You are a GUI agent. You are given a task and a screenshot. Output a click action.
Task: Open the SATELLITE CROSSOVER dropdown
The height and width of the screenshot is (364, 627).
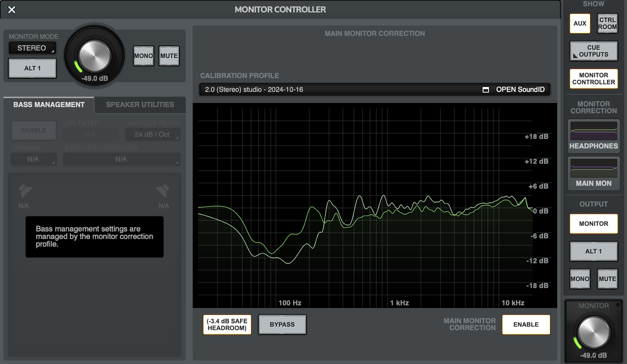(121, 159)
